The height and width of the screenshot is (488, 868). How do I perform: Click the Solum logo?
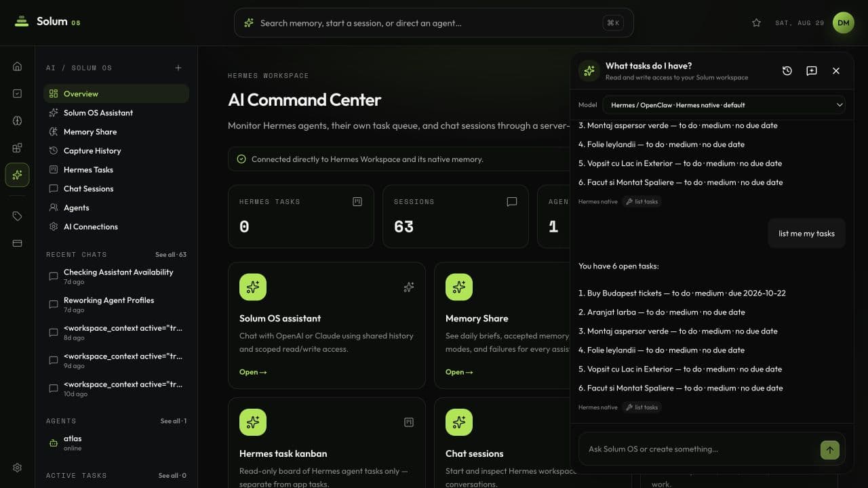(x=47, y=22)
